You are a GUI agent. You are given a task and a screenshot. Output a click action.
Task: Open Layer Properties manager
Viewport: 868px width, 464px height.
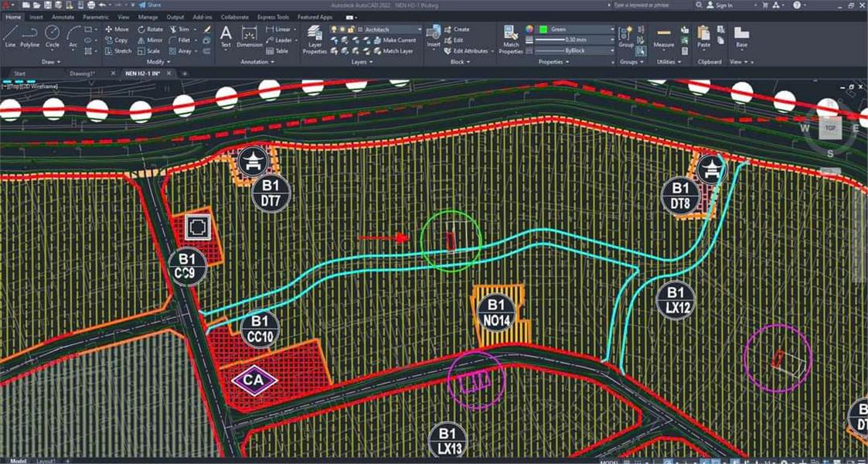click(315, 37)
